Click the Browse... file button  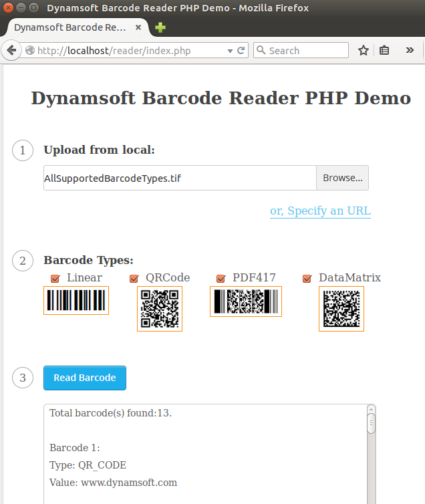click(342, 178)
